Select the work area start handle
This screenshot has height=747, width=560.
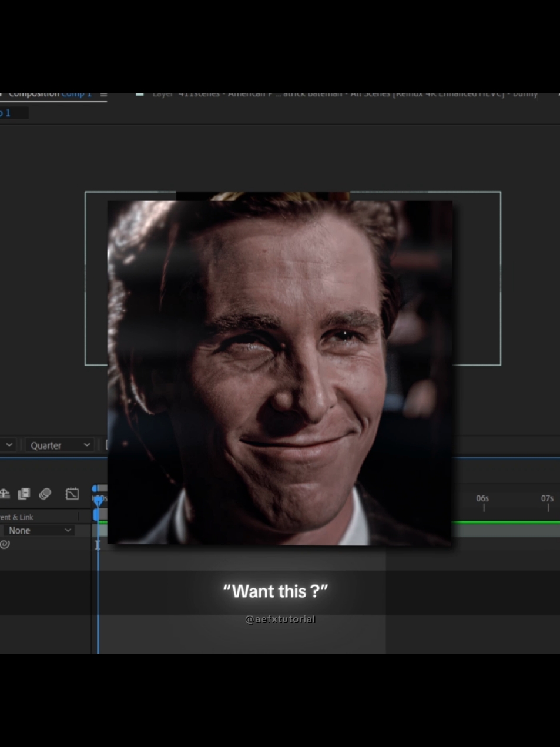click(96, 515)
